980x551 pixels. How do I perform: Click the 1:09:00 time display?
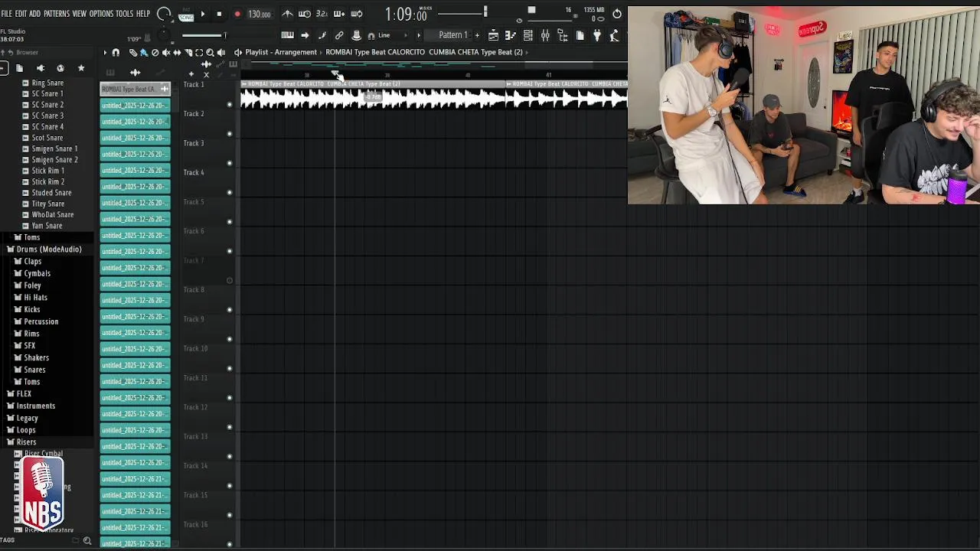coord(406,15)
